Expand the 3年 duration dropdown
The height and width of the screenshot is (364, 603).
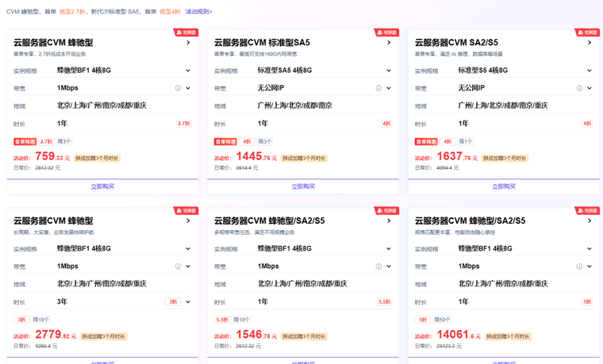point(188,301)
